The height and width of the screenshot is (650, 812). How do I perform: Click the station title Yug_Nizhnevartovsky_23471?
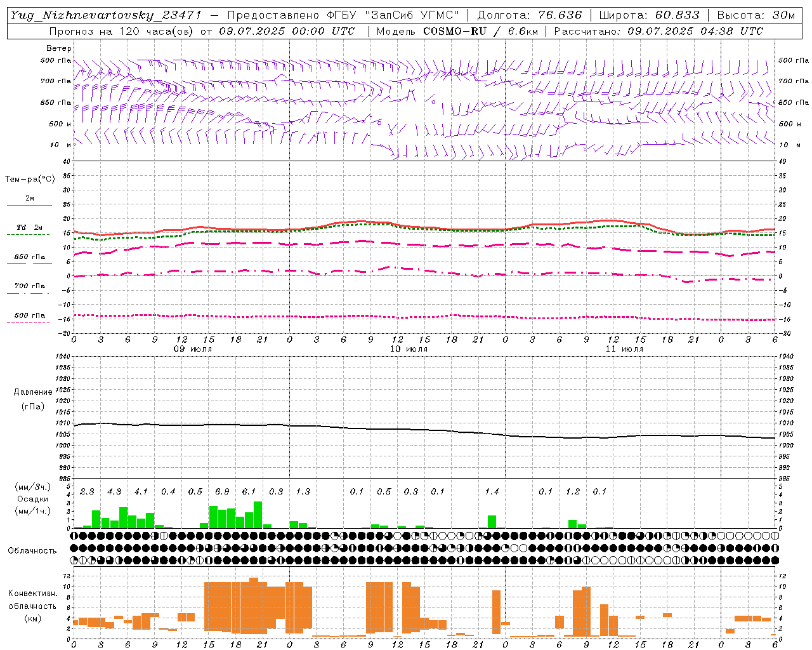pos(106,15)
